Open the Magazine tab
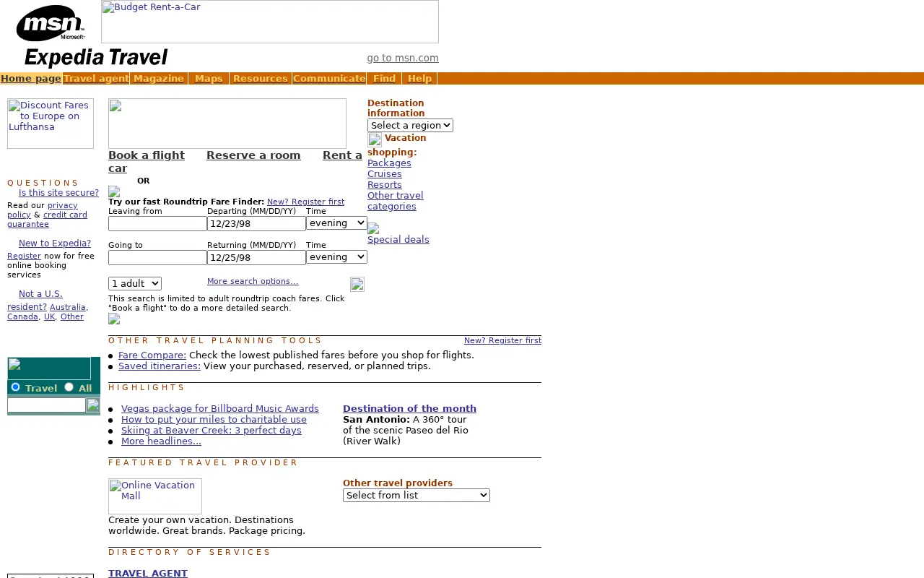This screenshot has height=578, width=924. [159, 79]
